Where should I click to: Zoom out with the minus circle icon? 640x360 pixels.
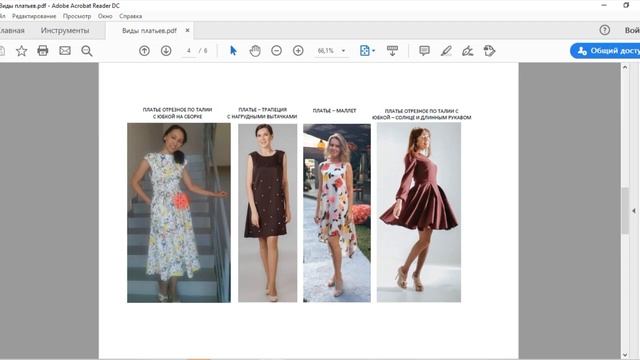276,51
